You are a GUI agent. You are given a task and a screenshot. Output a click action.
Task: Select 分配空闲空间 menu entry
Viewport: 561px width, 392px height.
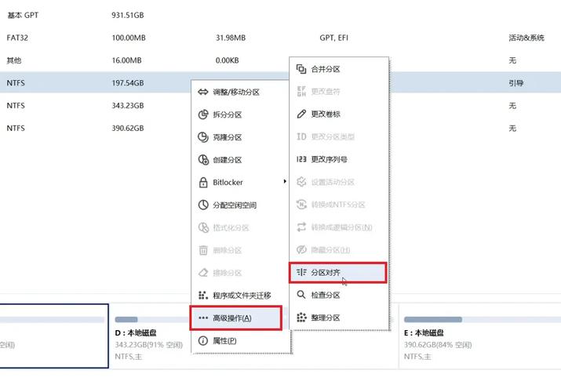point(240,205)
